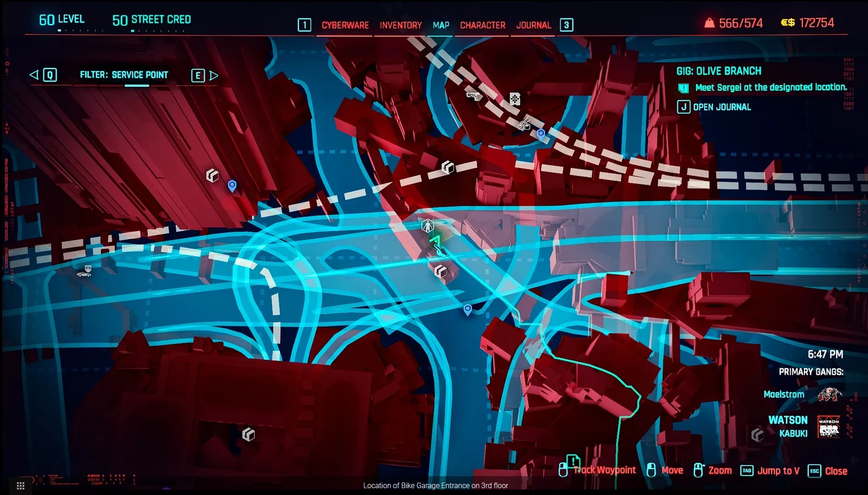Click the 1 key previous tab hint
Screen dimensions: 868x495
pyautogui.click(x=305, y=25)
